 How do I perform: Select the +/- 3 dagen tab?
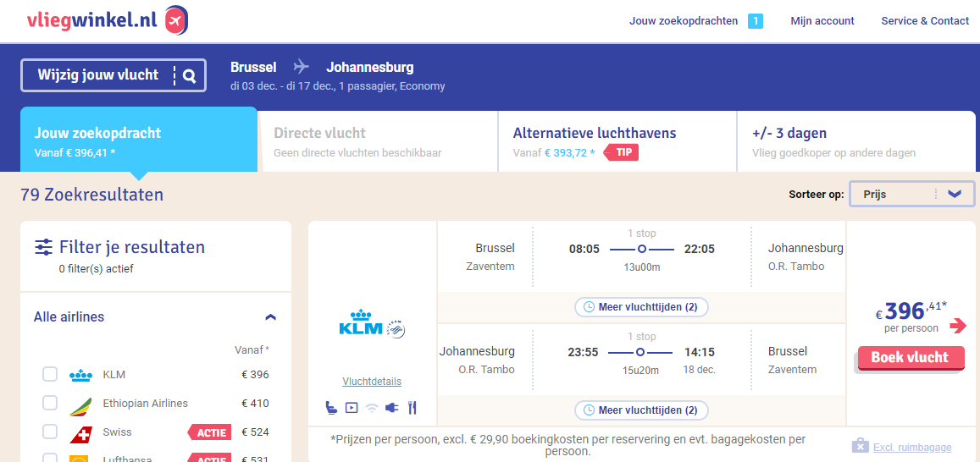(x=856, y=141)
